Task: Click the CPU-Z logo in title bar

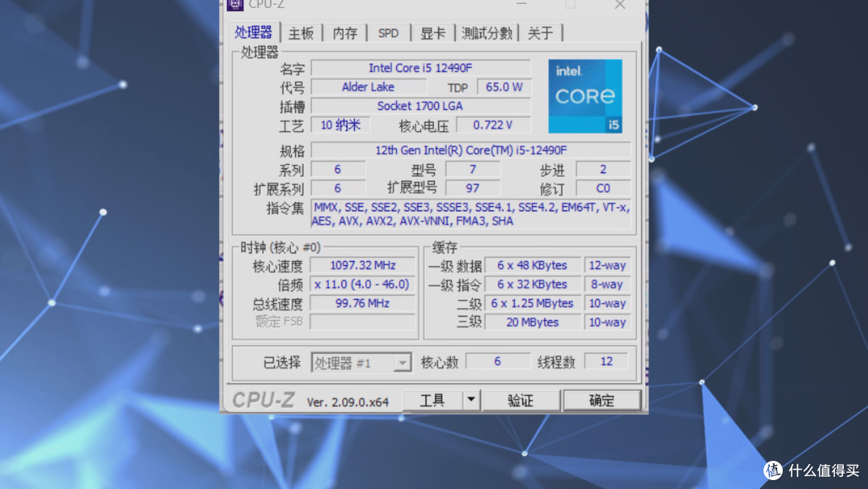Action: [x=235, y=6]
